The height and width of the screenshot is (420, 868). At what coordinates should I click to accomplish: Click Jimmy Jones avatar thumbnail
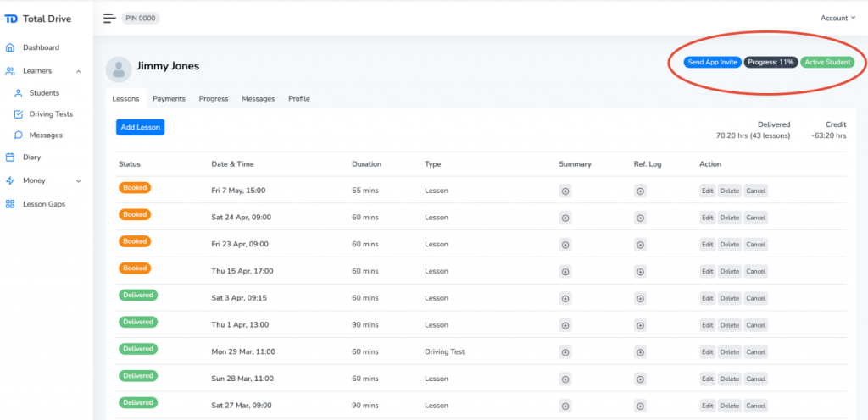(119, 69)
